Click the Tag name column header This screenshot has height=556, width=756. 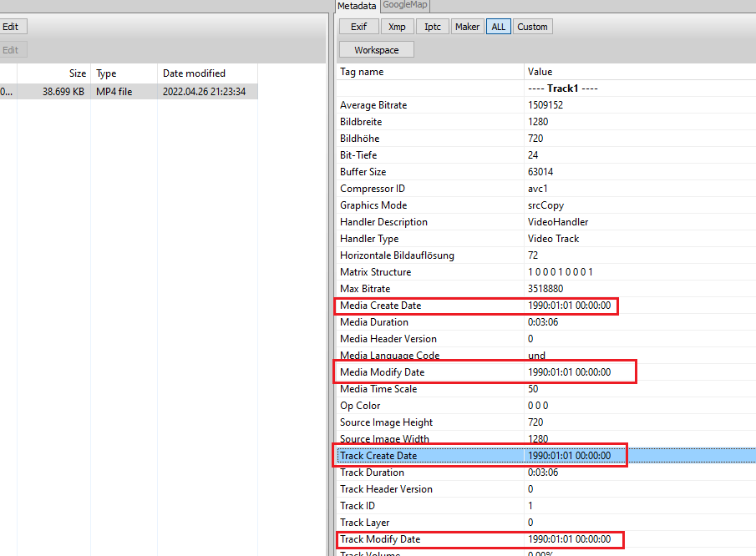430,72
